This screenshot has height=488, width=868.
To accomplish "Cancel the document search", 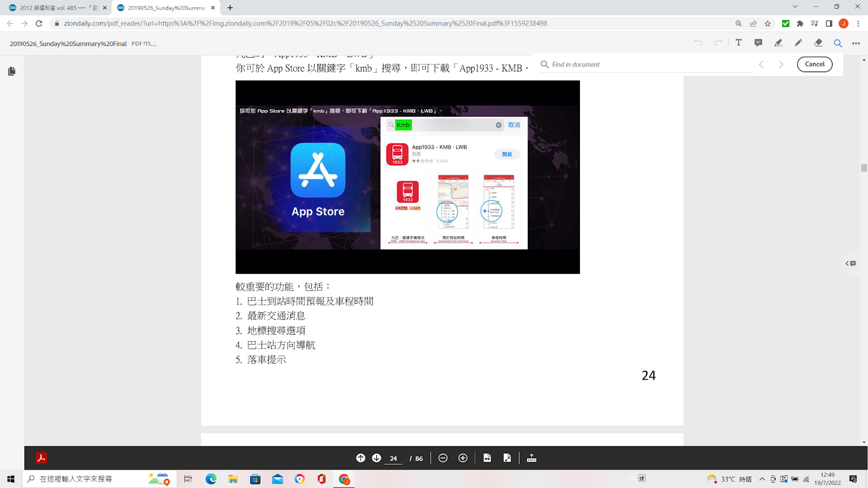I will tap(815, 64).
